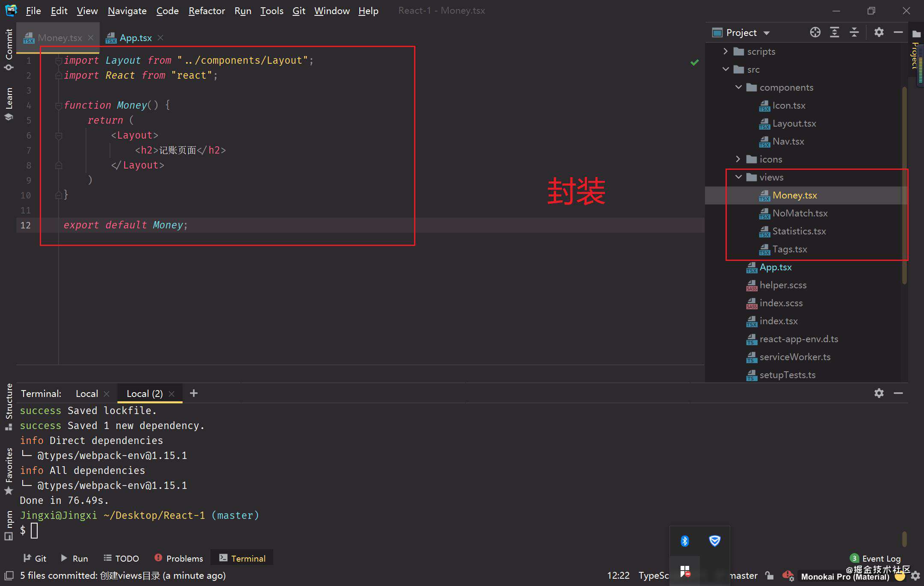Click the Terminal tool window button
924x586 pixels.
[242, 558]
